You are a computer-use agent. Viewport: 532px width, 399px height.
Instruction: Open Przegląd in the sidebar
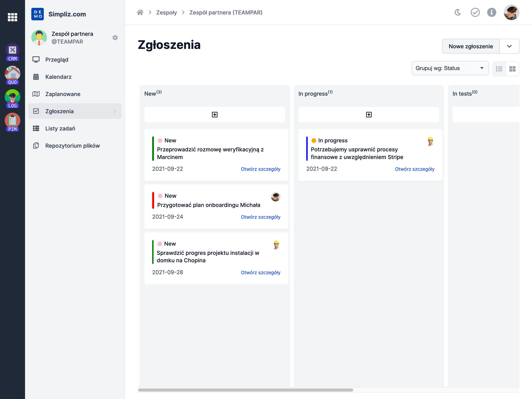[75, 60]
